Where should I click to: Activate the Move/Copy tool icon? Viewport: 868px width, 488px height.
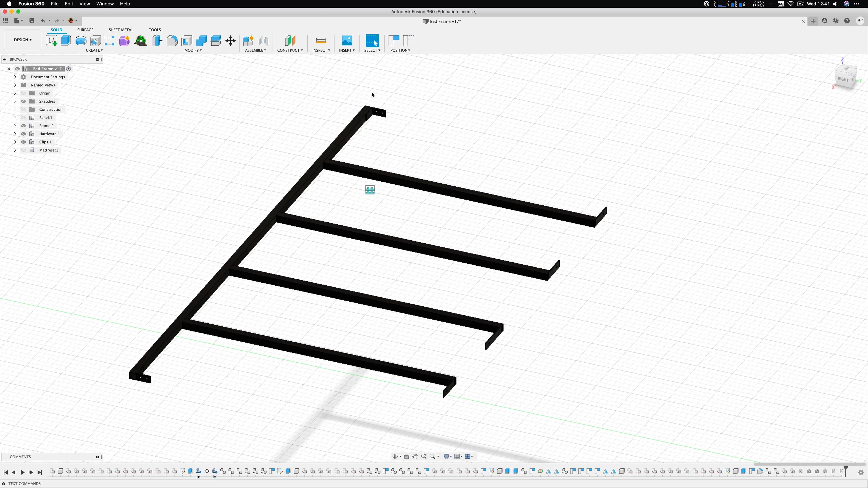pyautogui.click(x=231, y=41)
